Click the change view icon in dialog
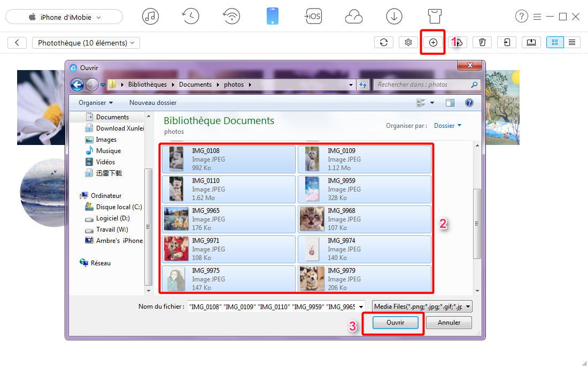Viewport: 588px width, 367px height. click(x=421, y=103)
